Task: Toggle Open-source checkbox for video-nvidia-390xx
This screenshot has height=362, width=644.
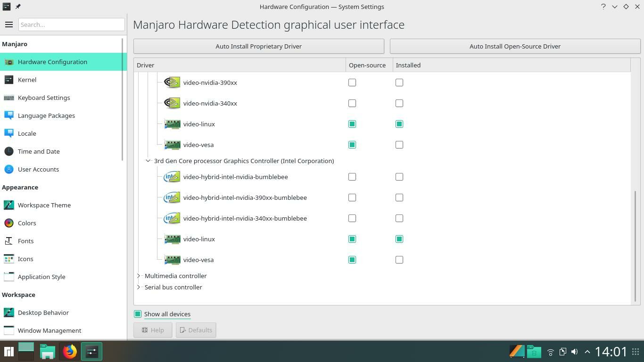Action: [352, 82]
